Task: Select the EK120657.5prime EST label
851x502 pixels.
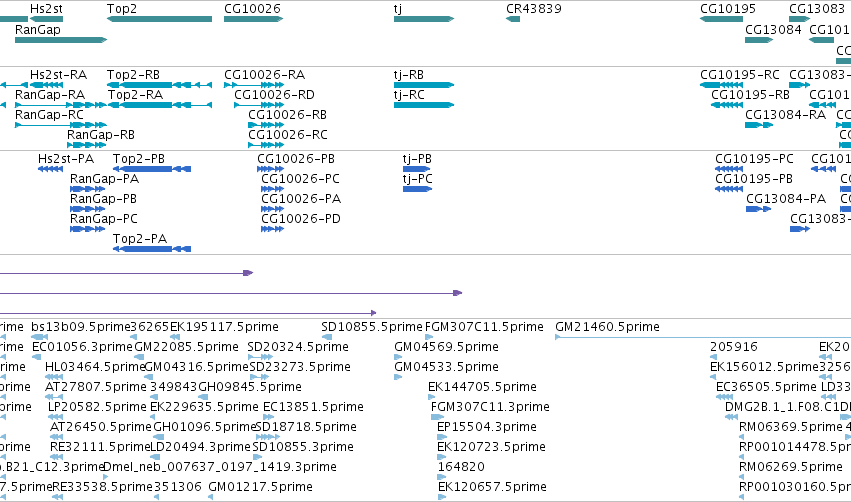Action: [x=492, y=487]
